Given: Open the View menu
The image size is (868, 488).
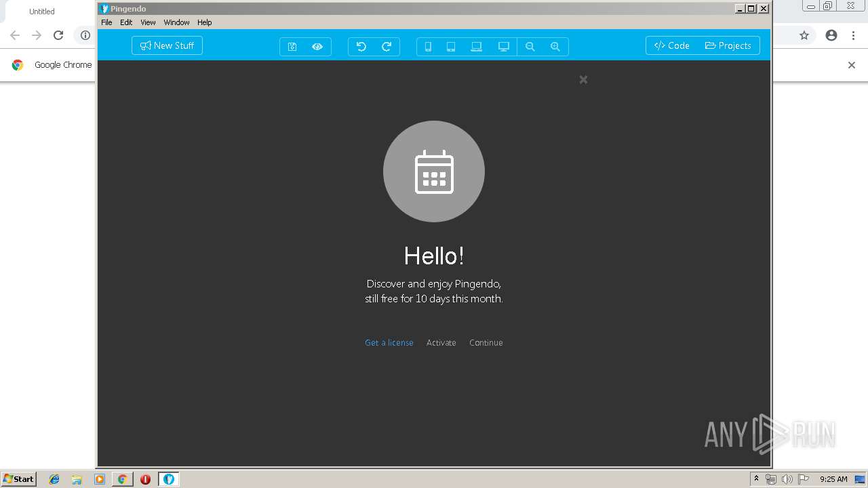Looking at the screenshot, I should tap(148, 22).
